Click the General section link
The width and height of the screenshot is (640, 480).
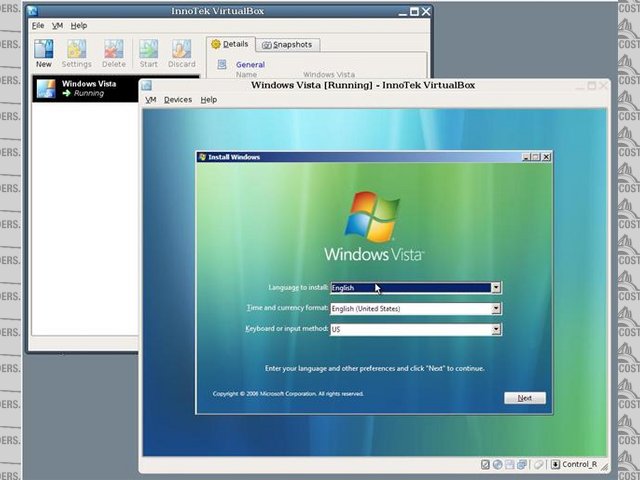tap(250, 64)
